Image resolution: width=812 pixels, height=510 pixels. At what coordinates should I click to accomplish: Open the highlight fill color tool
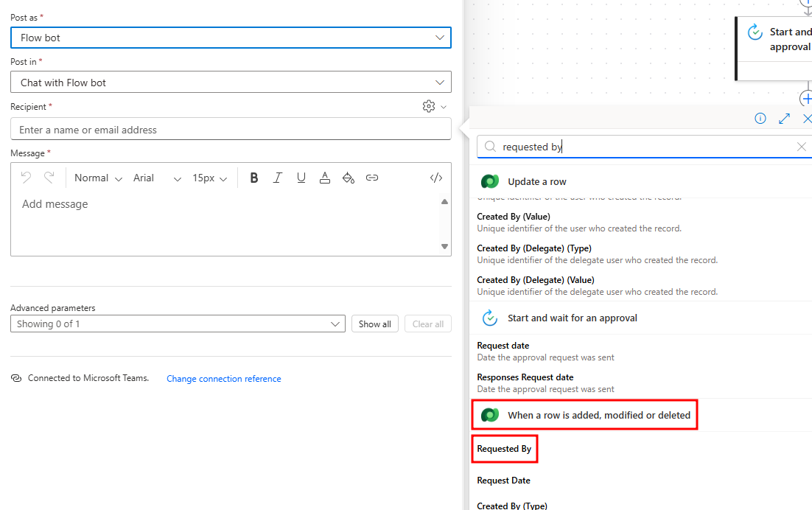click(349, 178)
